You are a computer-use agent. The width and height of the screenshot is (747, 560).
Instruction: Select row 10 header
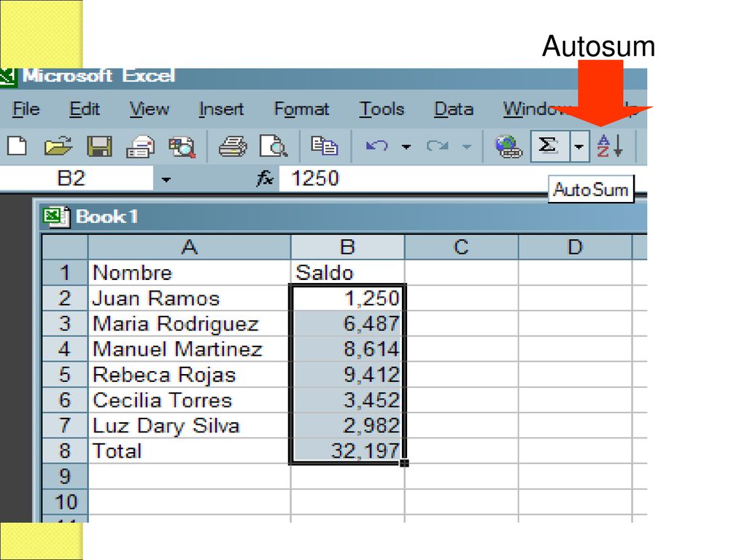(65, 502)
